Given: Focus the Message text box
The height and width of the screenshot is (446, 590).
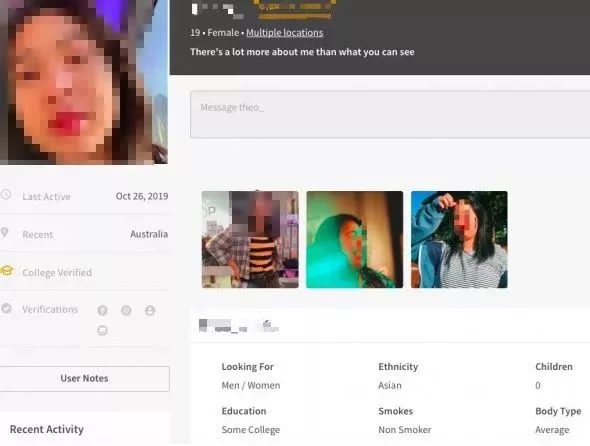Looking at the screenshot, I should (390, 114).
